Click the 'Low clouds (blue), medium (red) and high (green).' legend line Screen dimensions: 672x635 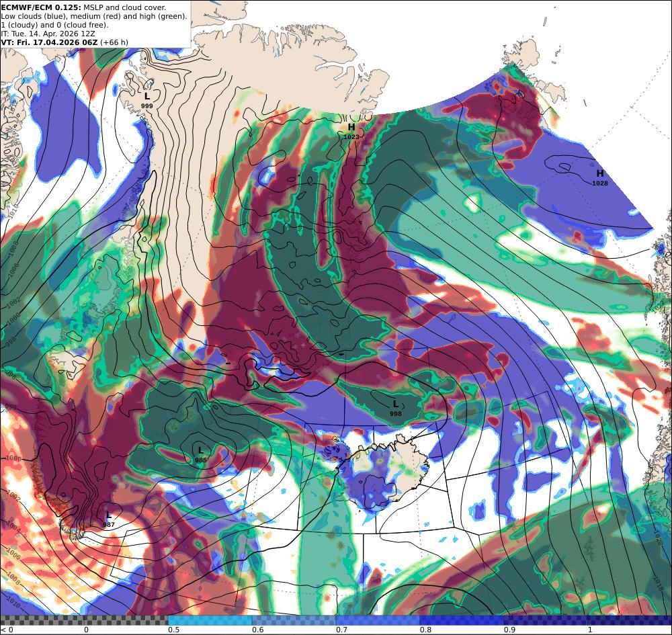(x=94, y=16)
